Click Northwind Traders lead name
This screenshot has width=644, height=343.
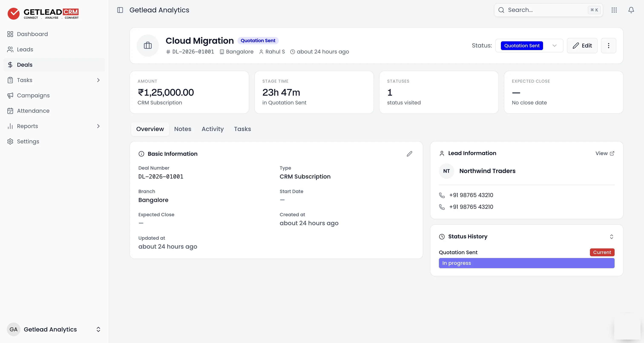pyautogui.click(x=487, y=171)
